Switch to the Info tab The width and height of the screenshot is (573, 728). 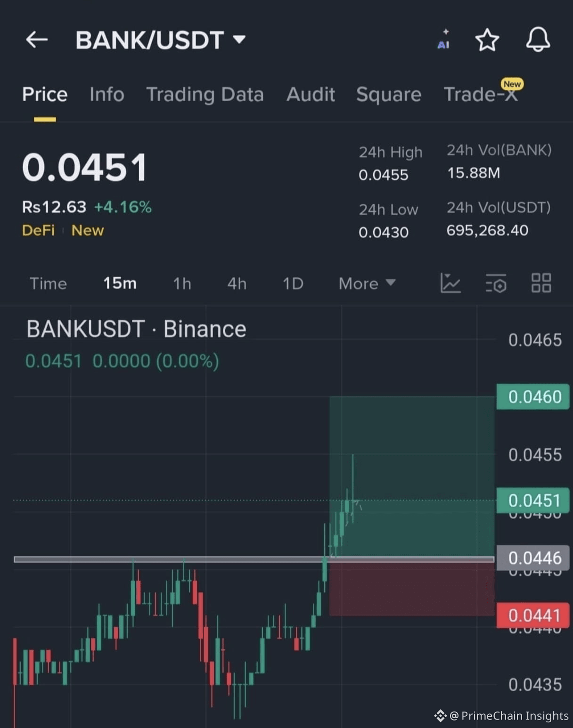pos(107,94)
